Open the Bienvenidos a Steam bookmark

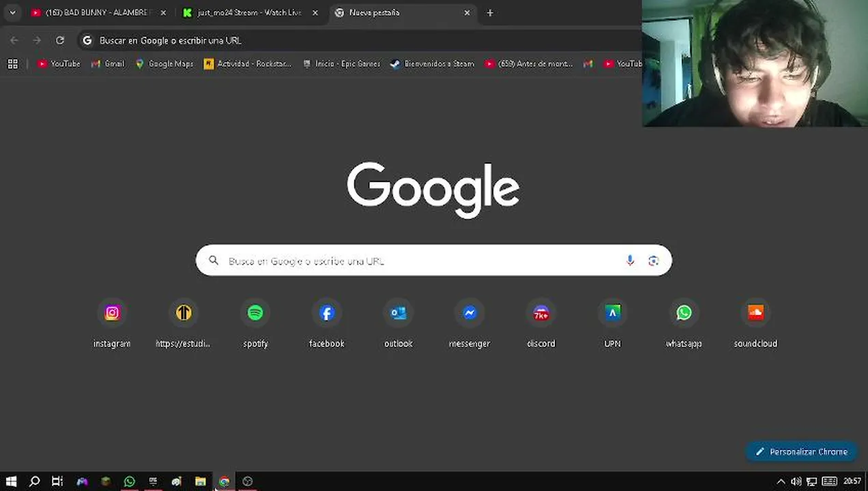432,63
